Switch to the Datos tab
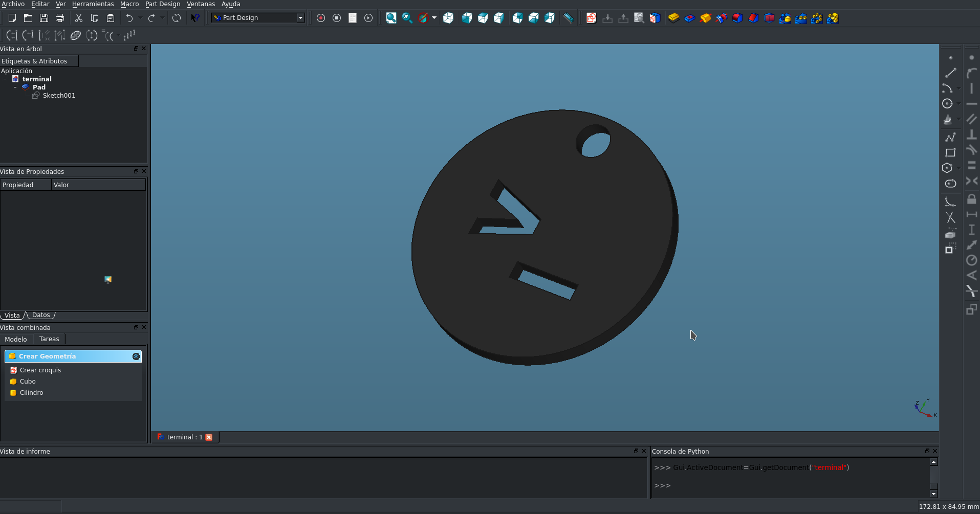Viewport: 980px width, 514px height. (41, 315)
